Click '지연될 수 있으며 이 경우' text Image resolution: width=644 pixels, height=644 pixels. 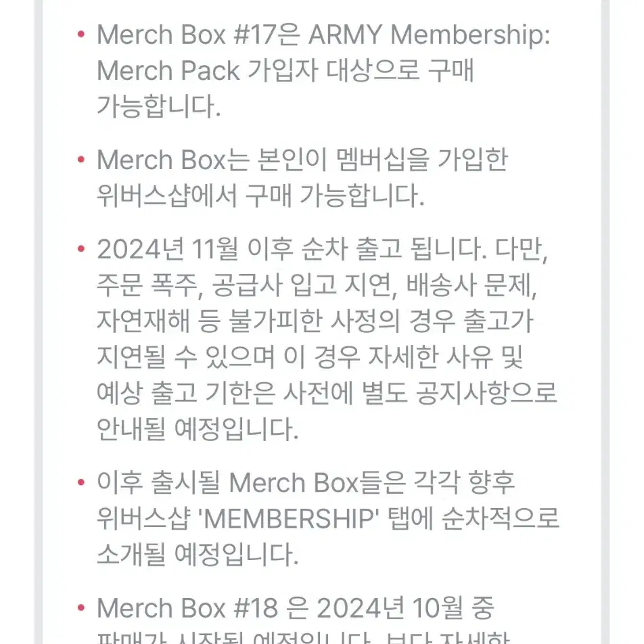click(229, 356)
